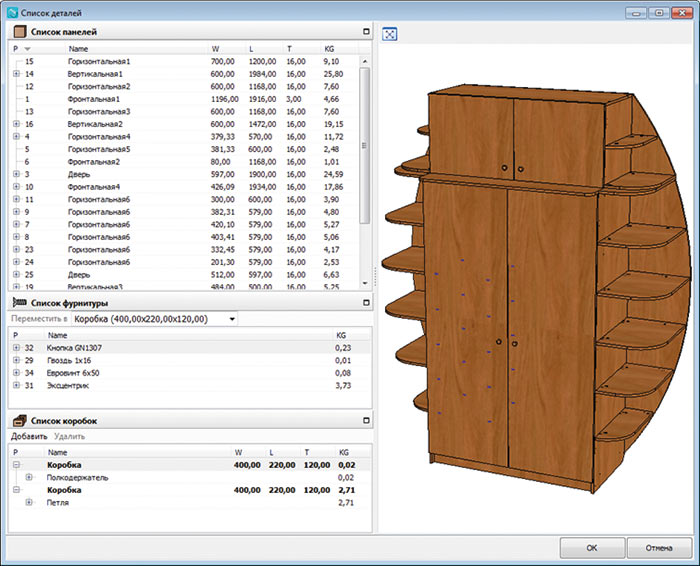700x566 pixels.
Task: Open the 'Переместить в' box dropdown
Action: (232, 319)
